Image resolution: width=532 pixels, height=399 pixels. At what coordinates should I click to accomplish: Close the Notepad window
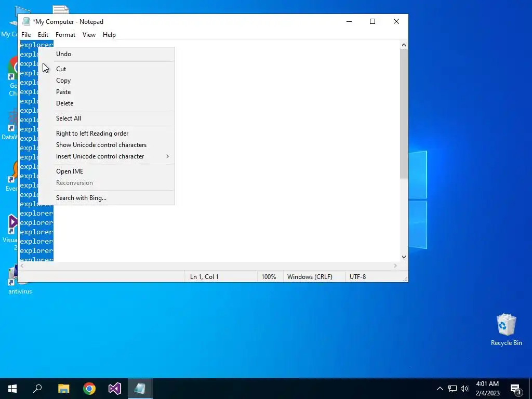(x=396, y=21)
